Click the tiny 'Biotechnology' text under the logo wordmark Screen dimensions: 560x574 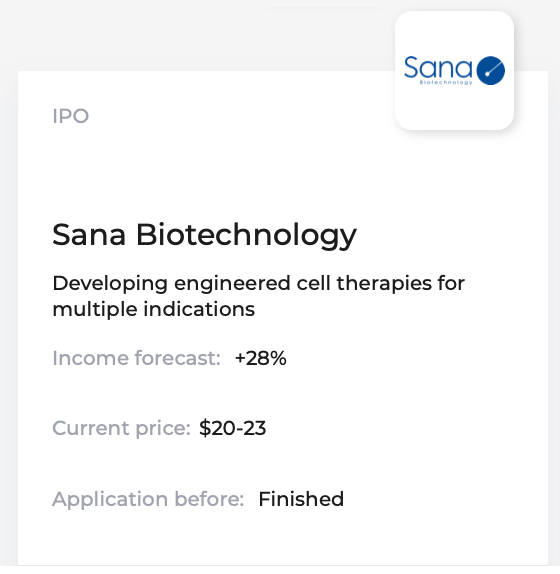[x=446, y=82]
